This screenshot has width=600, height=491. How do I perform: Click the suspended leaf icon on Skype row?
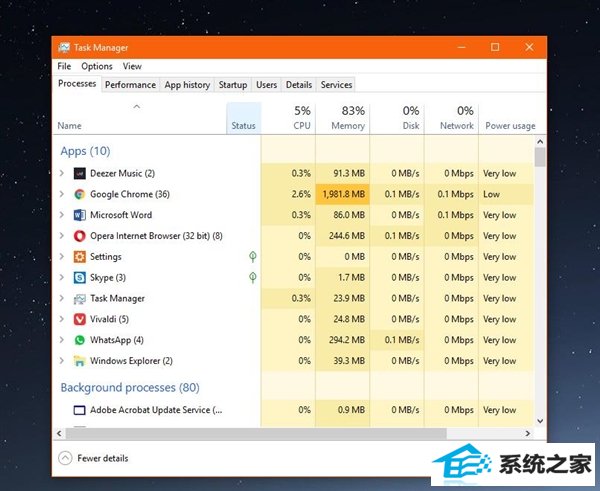point(253,277)
